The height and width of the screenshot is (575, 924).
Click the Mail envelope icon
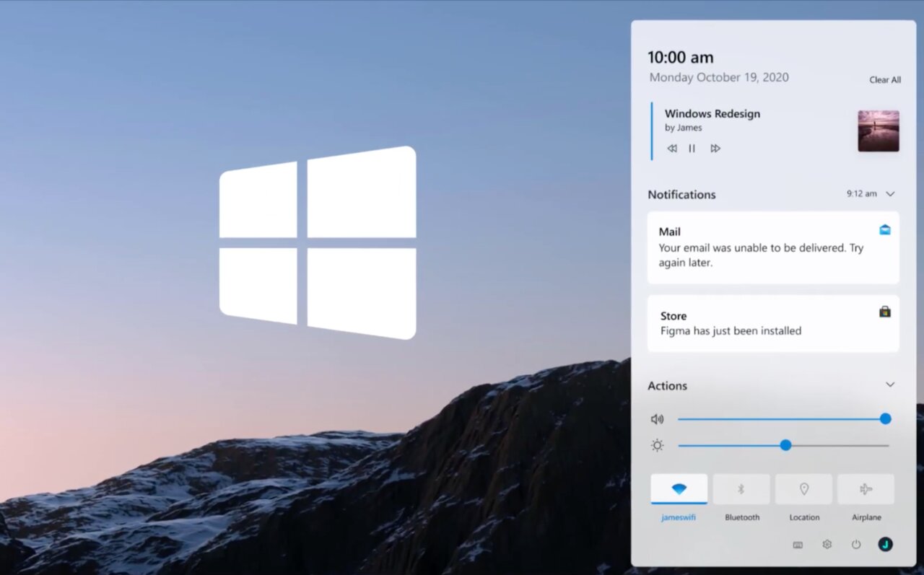coord(885,230)
